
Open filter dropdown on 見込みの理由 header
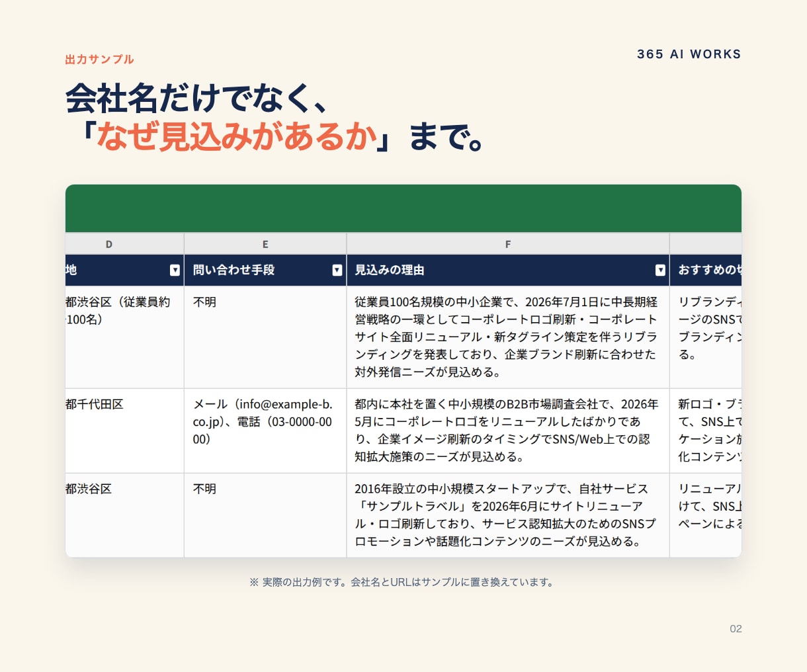tap(660, 270)
